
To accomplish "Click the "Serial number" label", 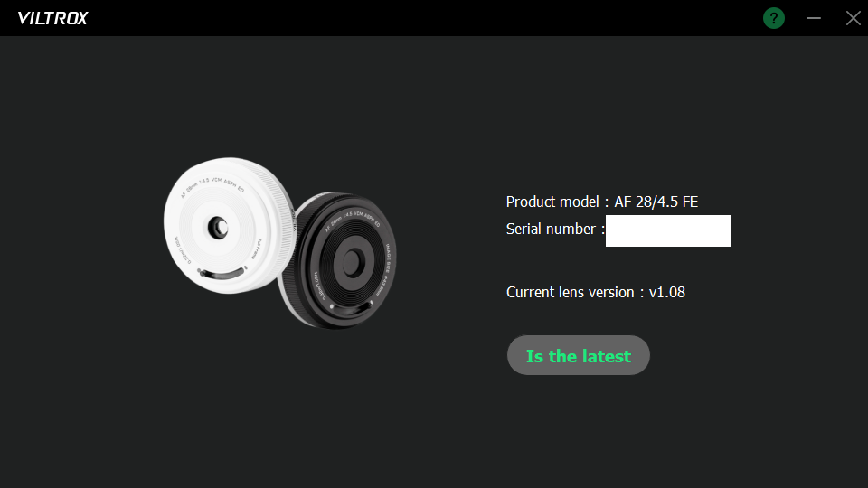I will click(551, 229).
